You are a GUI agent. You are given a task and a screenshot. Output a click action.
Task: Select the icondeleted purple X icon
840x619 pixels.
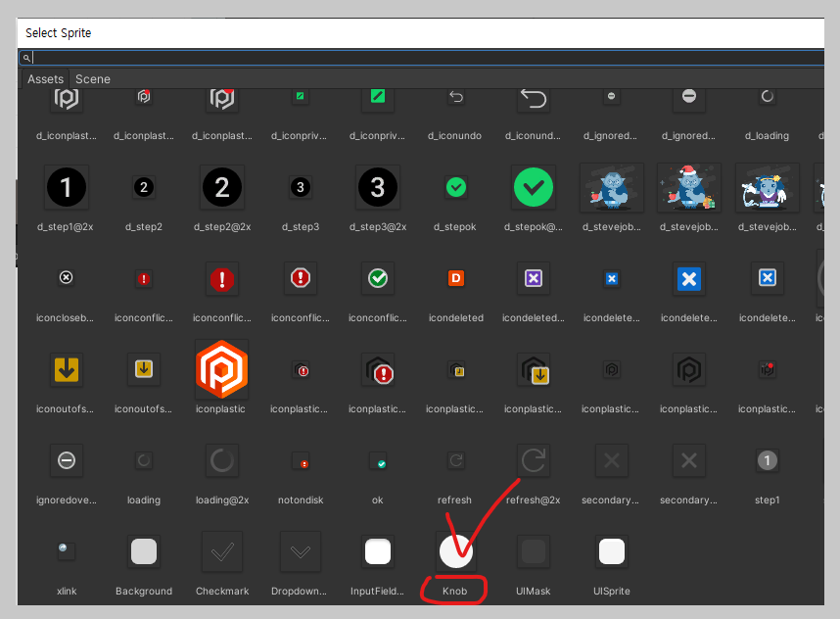pos(534,278)
